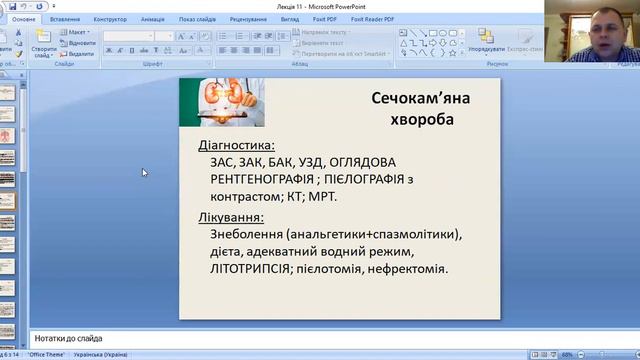640x360 pixels.
Task: Align text left
Action: pos(222,51)
